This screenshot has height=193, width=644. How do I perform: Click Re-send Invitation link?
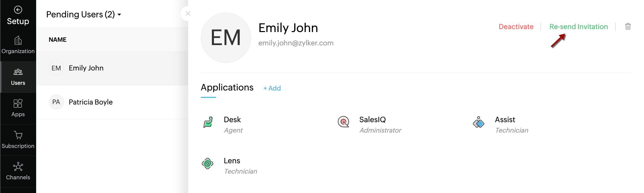[x=578, y=27]
